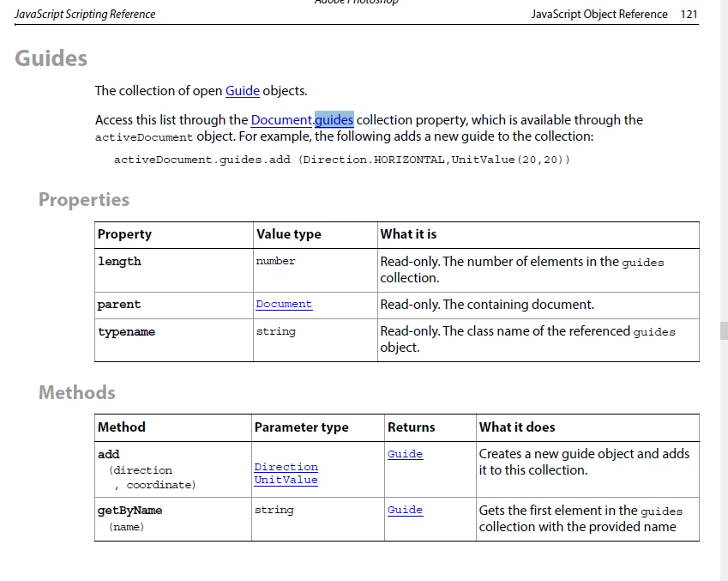
Task: Click 'Creates a new guide object' description
Action: pyautogui.click(x=584, y=462)
